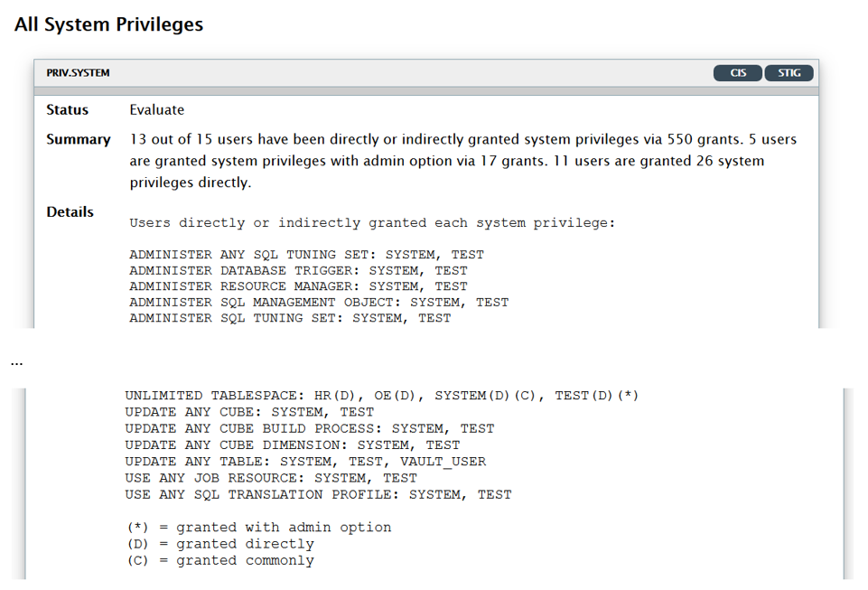The width and height of the screenshot is (868, 590).
Task: Select the Evaluate status value
Action: (156, 110)
